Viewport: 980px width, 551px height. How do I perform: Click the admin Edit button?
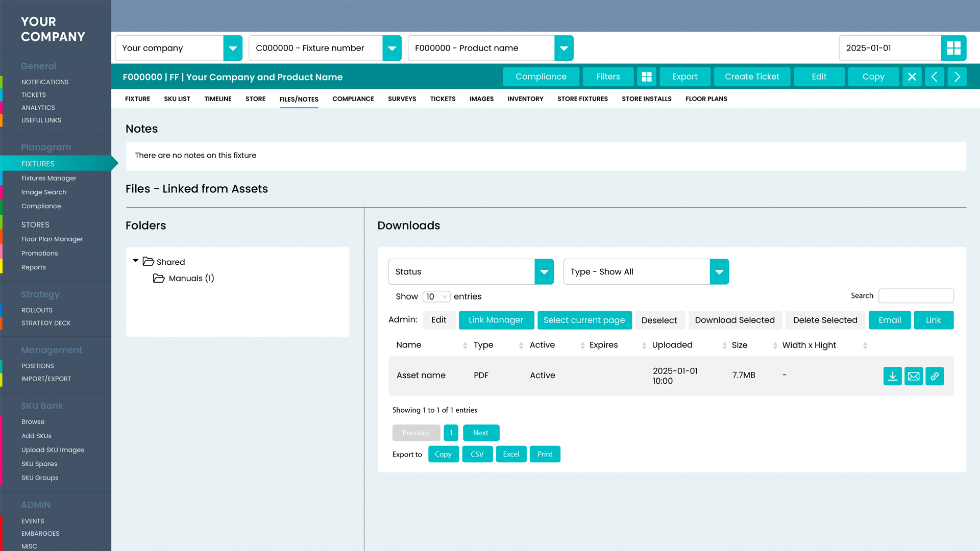click(x=439, y=320)
